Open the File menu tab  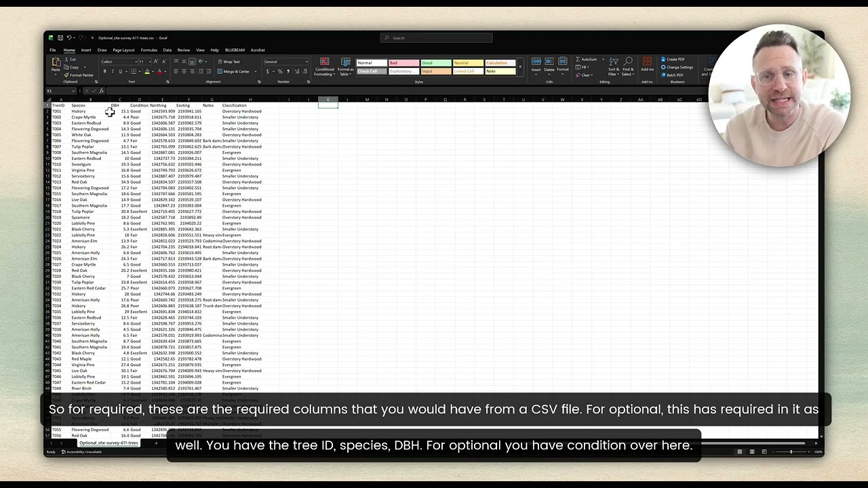[53, 50]
